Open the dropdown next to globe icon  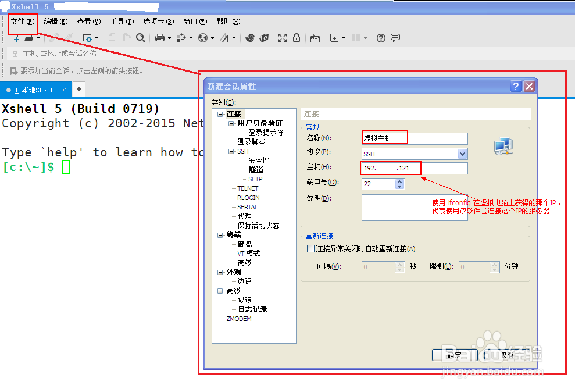point(212,38)
